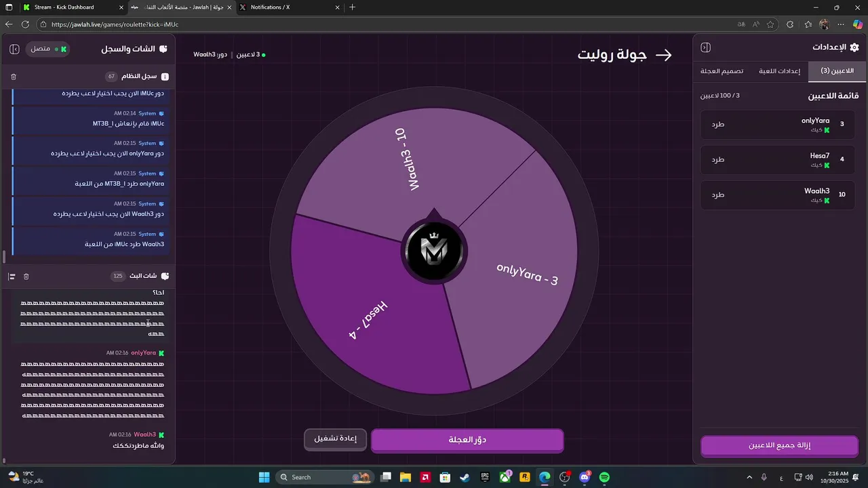
Task: Click the chat bubbles icon beside الشات والسجل
Action: [163, 49]
